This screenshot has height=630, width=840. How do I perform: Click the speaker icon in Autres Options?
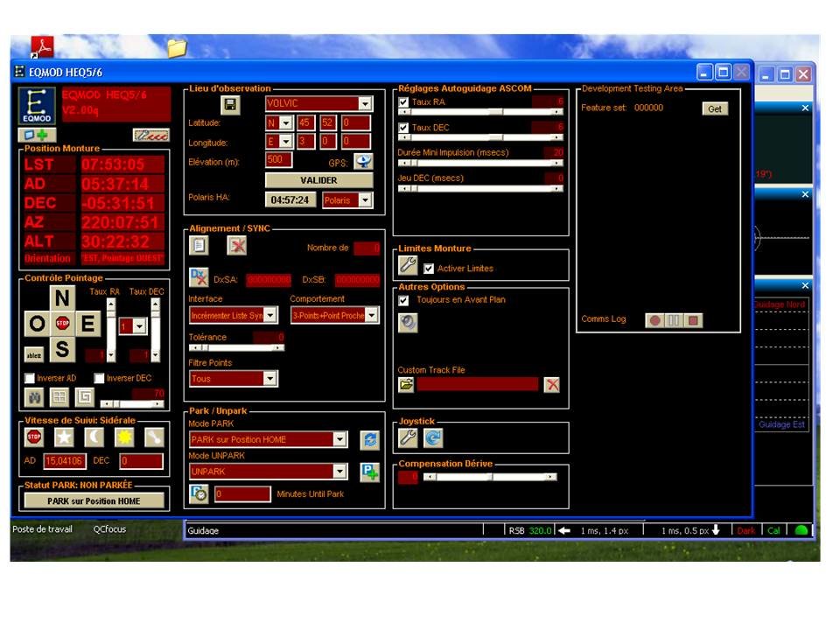408,323
